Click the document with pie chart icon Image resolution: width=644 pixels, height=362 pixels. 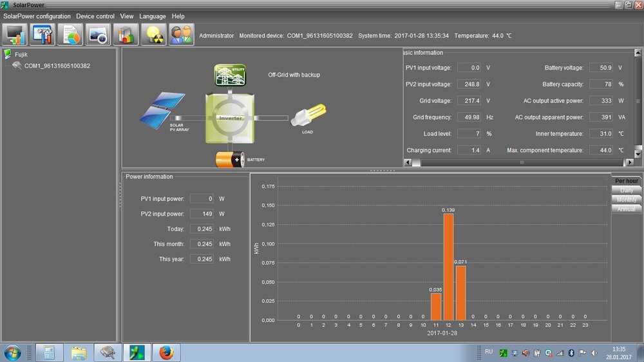(x=71, y=35)
